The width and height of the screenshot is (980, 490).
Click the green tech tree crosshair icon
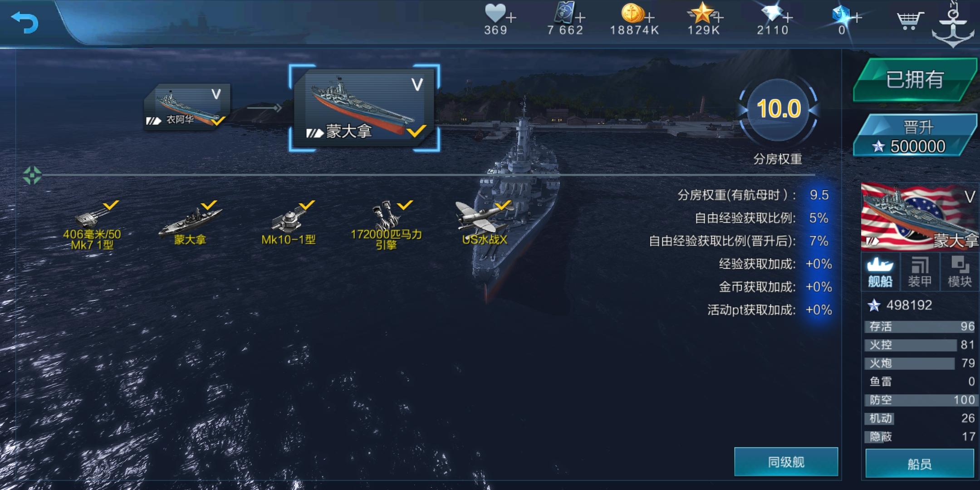click(32, 175)
